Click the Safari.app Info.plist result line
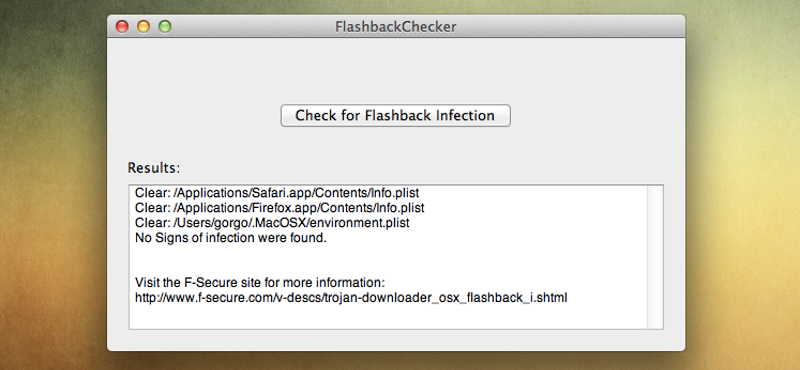The width and height of the screenshot is (800, 370). pos(277,193)
